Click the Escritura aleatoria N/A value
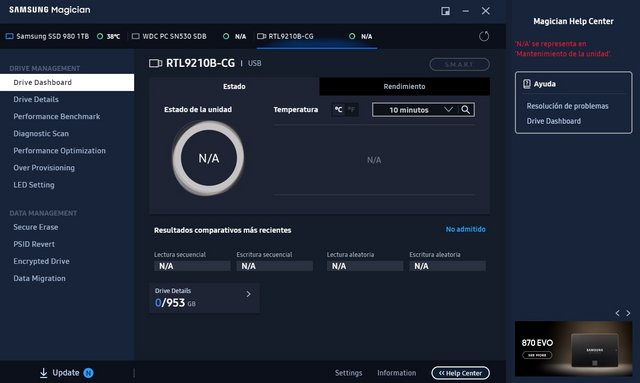Image resolution: width=640 pixels, height=383 pixels. pyautogui.click(x=447, y=266)
